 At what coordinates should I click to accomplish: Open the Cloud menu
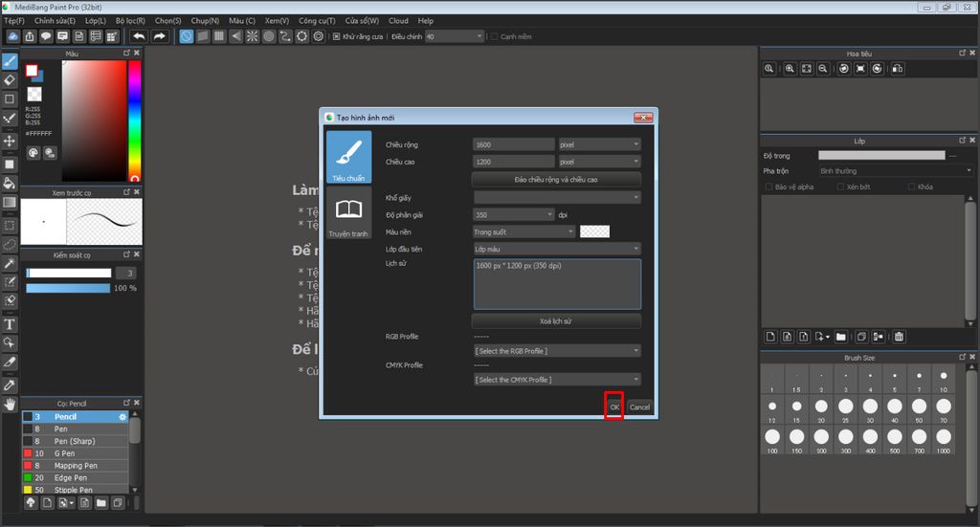398,20
